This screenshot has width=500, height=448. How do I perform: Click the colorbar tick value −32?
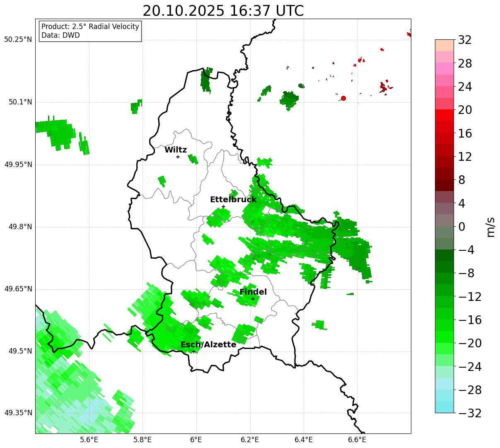(x=470, y=413)
